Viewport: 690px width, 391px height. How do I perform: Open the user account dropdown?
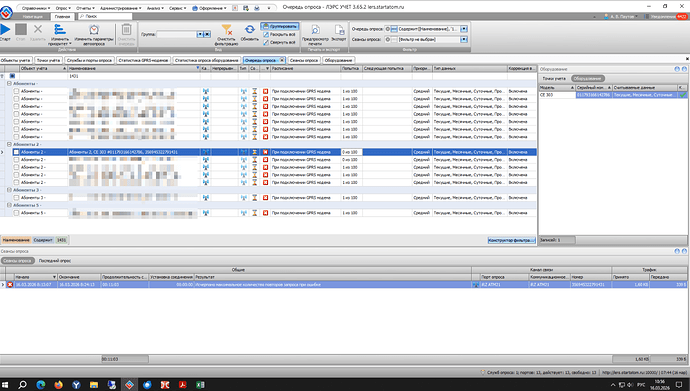coord(621,16)
